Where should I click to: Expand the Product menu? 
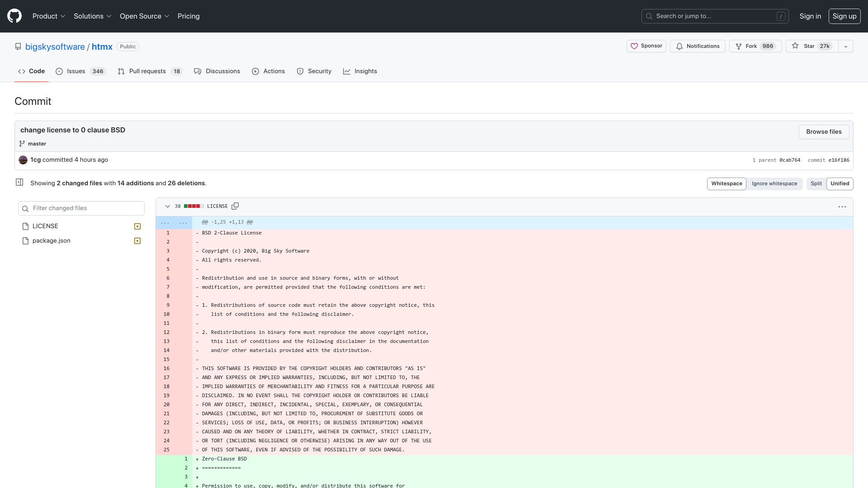(x=49, y=16)
